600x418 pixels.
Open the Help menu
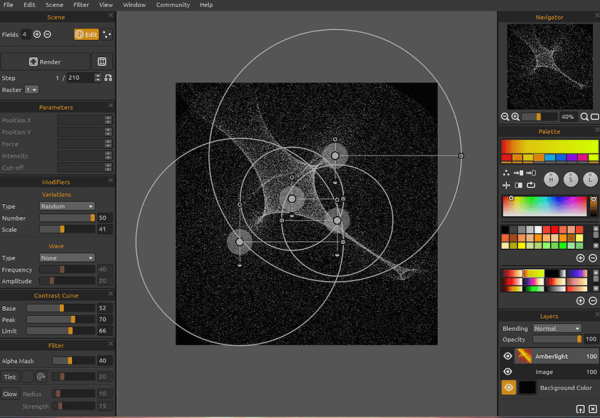[206, 5]
